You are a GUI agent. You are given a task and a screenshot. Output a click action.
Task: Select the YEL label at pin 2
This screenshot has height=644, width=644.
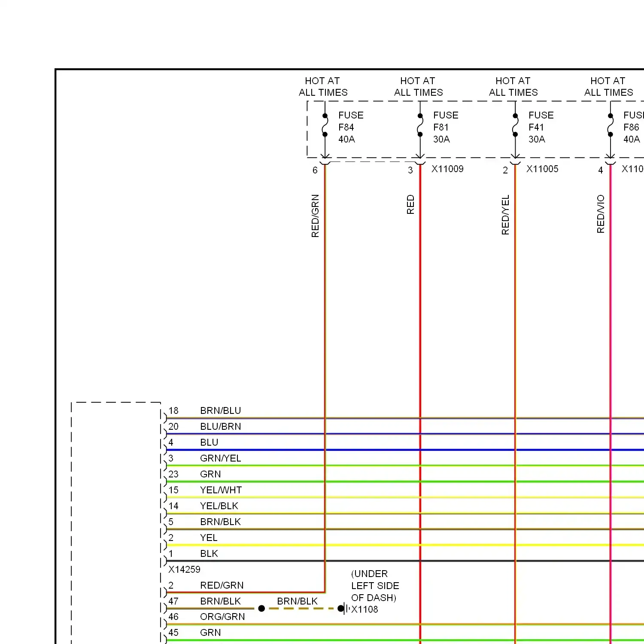pos(209,538)
